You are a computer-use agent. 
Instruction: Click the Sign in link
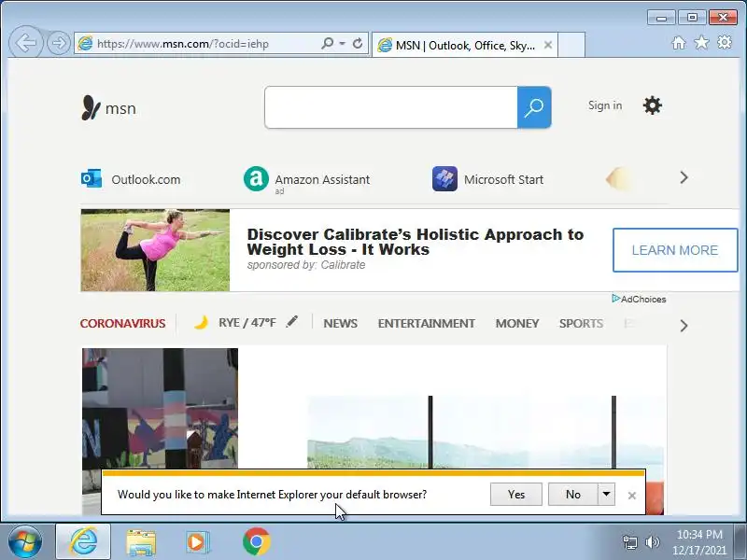coord(604,105)
